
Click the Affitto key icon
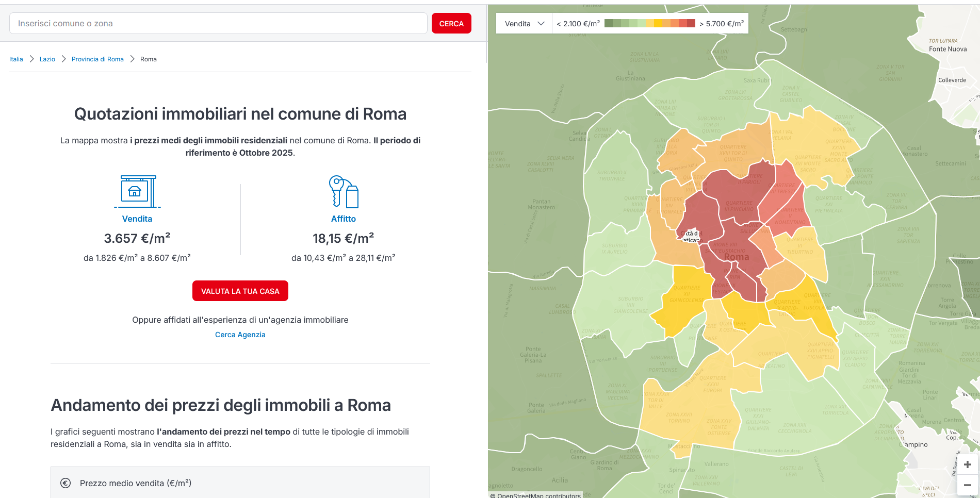pos(344,191)
